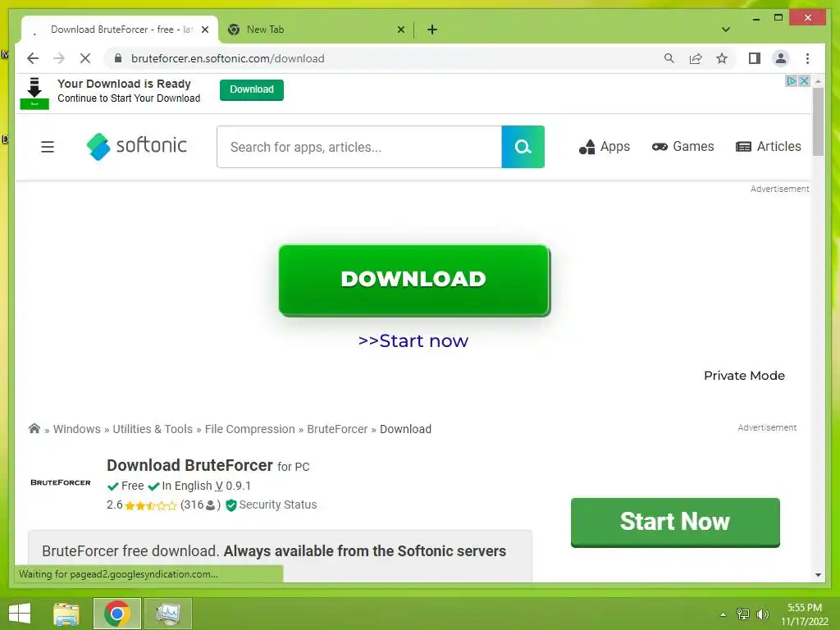The image size is (840, 630).
Task: Open the Apps menu
Action: 605,146
